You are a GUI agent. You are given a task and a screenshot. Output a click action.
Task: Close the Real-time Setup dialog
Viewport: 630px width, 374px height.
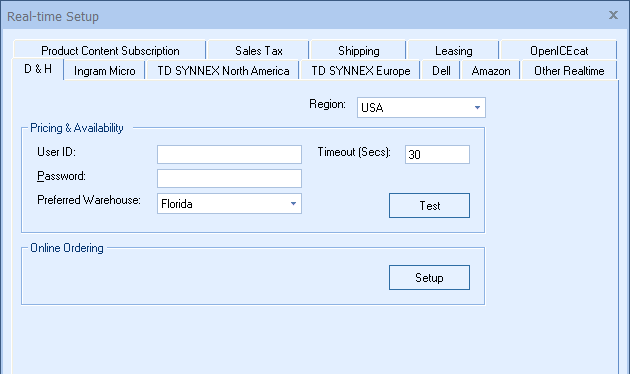(x=613, y=15)
